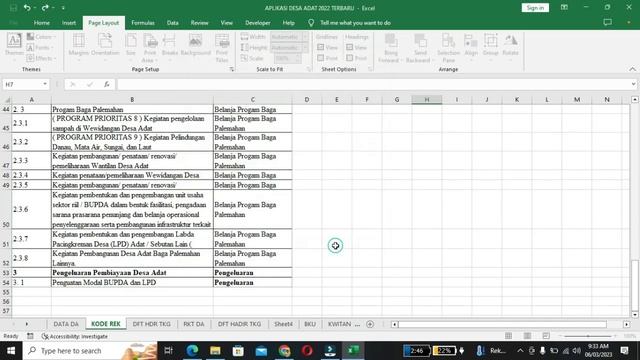Image resolution: width=640 pixels, height=360 pixels.
Task: Open the Home ribbon tab
Action: 42,23
